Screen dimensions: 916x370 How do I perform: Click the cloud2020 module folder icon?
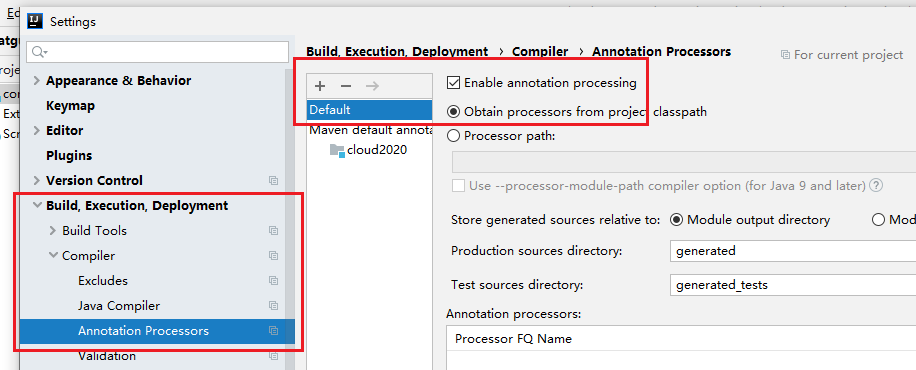point(337,150)
